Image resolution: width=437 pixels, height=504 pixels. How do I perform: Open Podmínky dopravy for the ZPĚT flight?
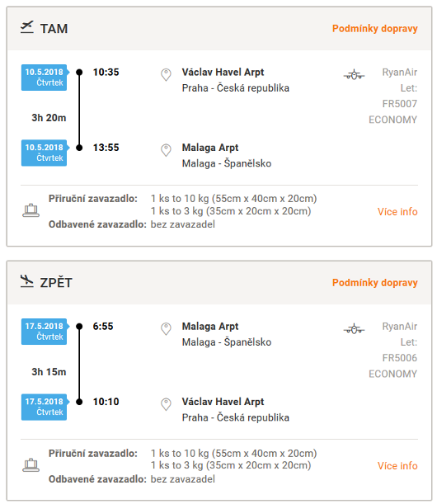click(374, 283)
